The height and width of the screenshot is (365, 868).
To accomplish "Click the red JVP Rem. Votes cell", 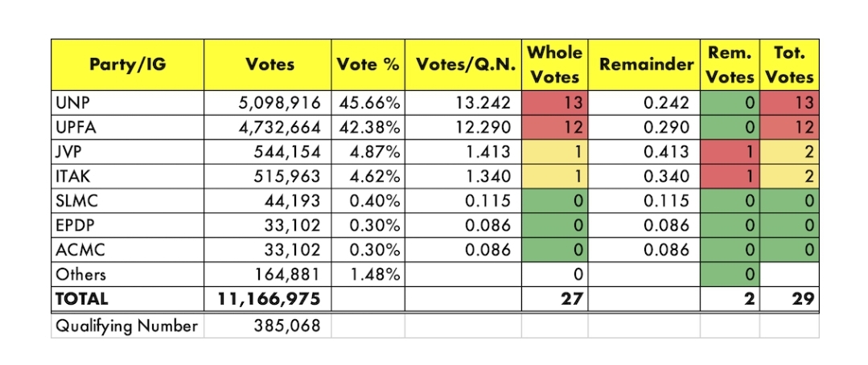I will [730, 152].
